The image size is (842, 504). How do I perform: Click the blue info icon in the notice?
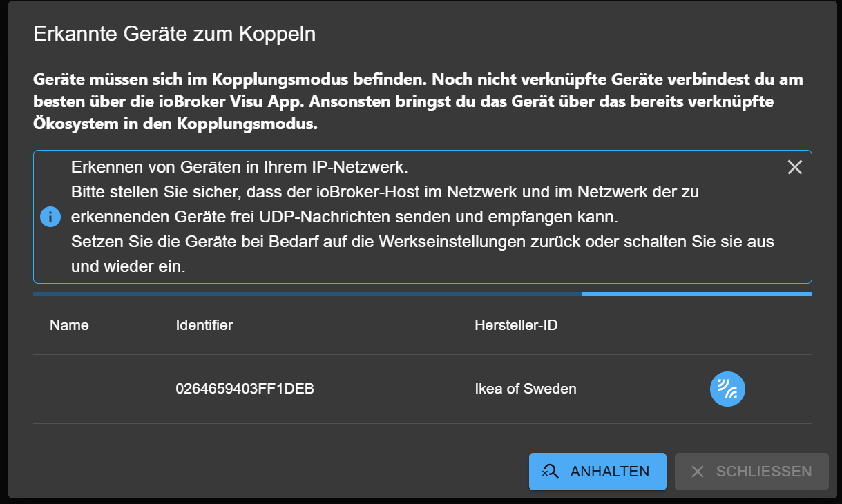point(50,217)
